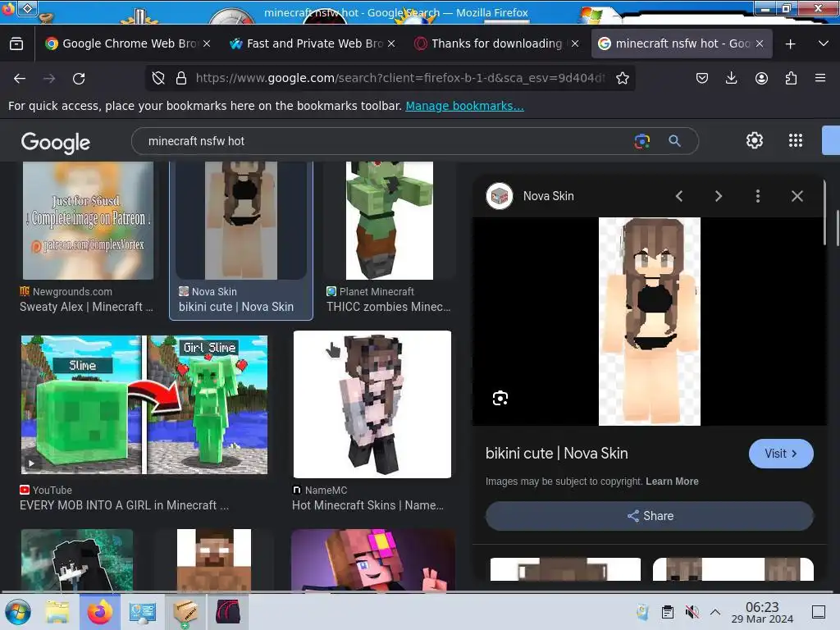This screenshot has height=630, width=840.
Task: Click the Manage bookmarks link
Action: coord(464,106)
